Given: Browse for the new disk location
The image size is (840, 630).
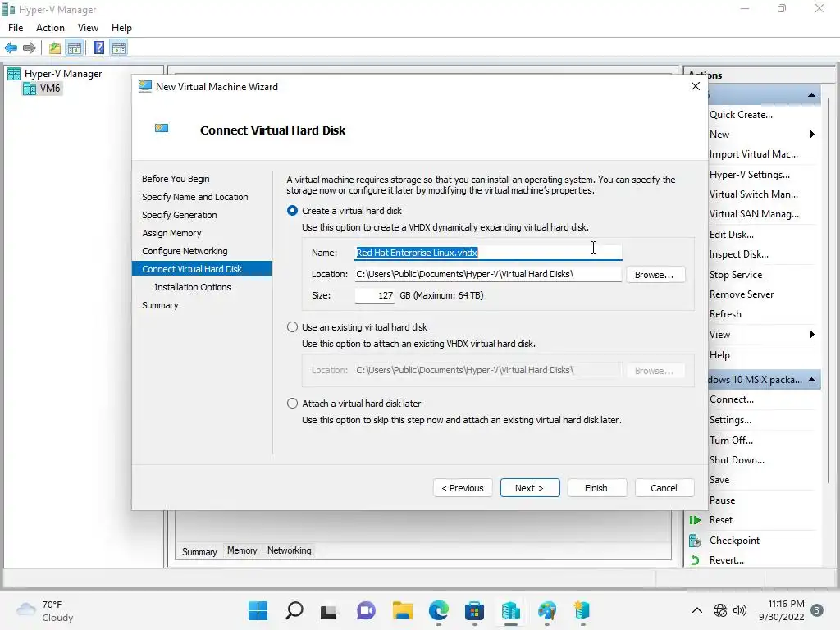Looking at the screenshot, I should pos(655,275).
